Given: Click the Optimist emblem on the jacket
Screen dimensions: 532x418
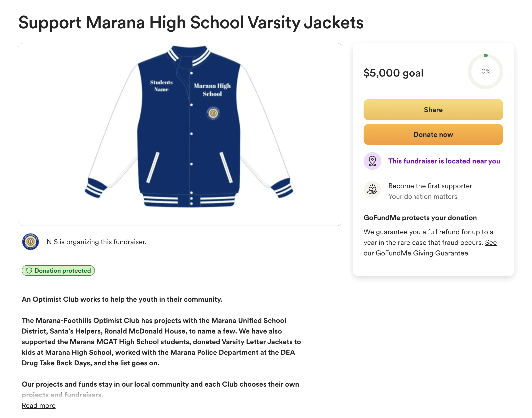Looking at the screenshot, I should (213, 113).
